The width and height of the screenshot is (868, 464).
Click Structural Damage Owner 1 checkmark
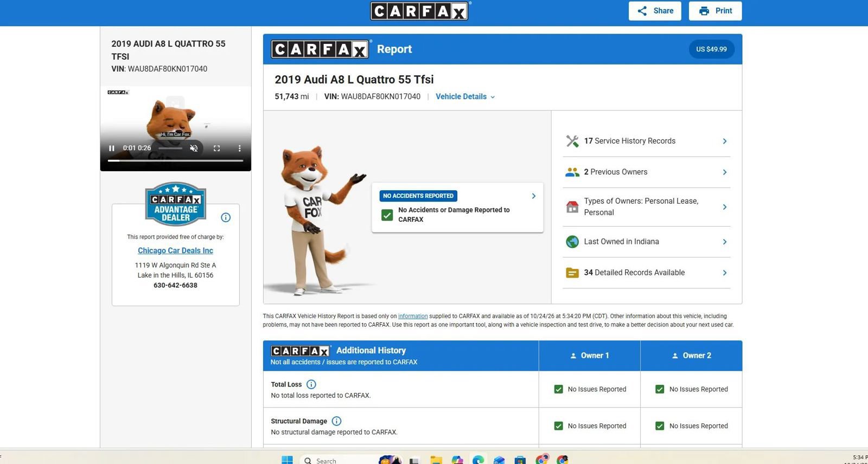pos(558,426)
